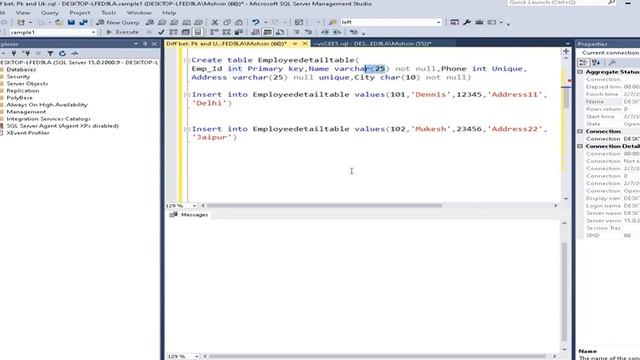Select the Databases node in Object Explorer
The width and height of the screenshot is (640, 360).
[21, 69]
